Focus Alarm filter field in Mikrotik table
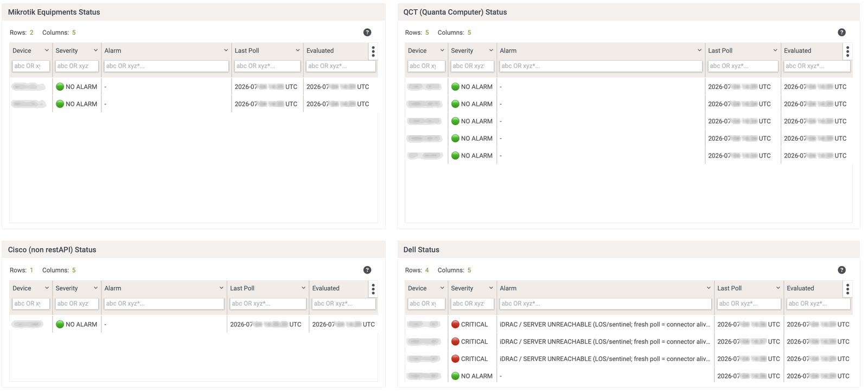Viewport: 868px width, 392px height. coord(166,66)
